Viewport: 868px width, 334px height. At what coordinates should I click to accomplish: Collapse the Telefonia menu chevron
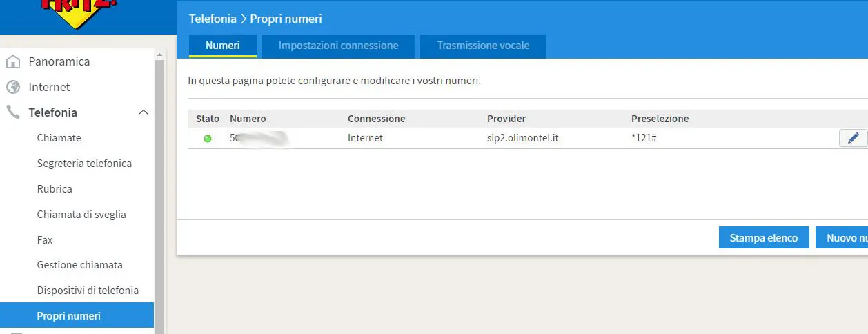(144, 112)
